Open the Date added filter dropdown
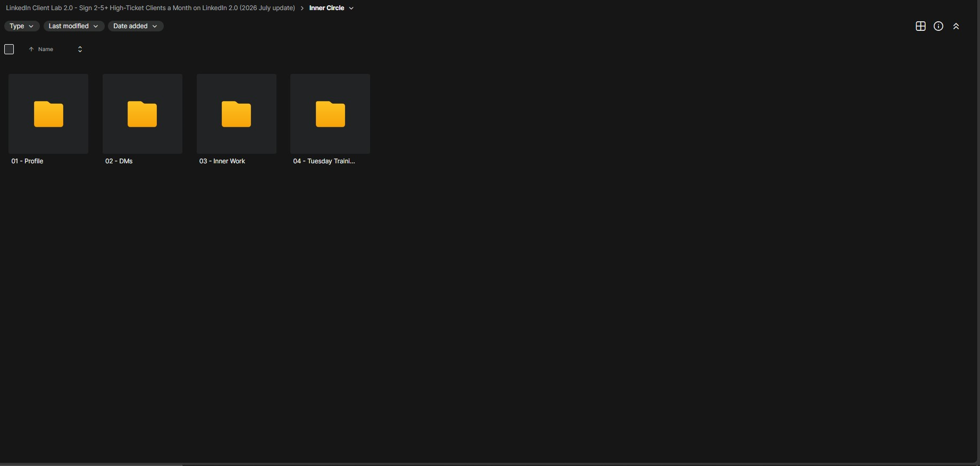Screen dimensions: 980x466 click(135, 26)
